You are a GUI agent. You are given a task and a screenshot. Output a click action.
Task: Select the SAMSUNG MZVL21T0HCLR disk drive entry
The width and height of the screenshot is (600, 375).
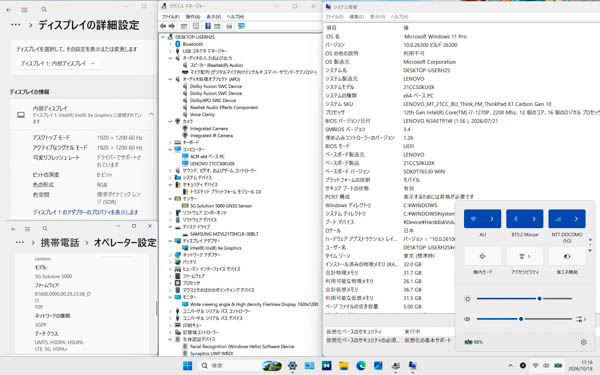(x=224, y=234)
